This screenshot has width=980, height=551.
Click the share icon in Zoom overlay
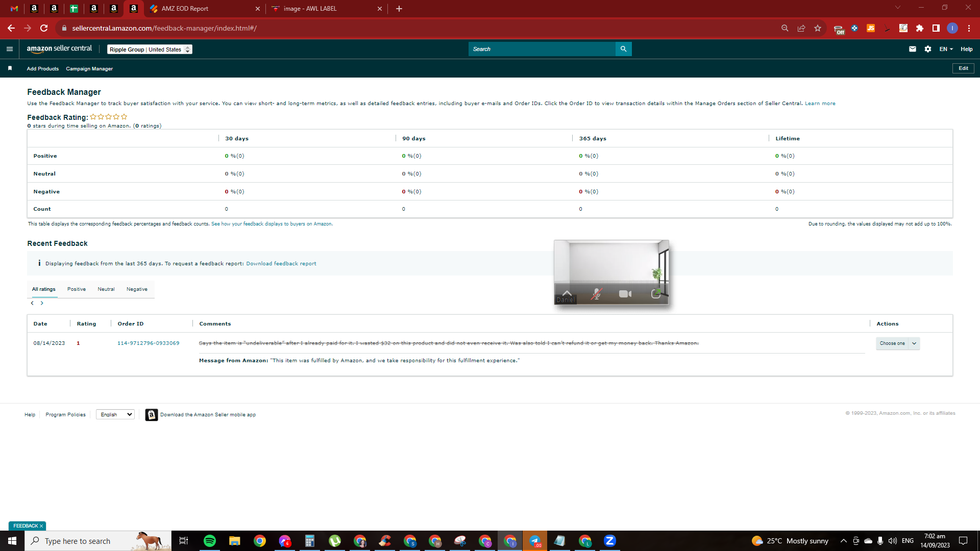coord(656,294)
